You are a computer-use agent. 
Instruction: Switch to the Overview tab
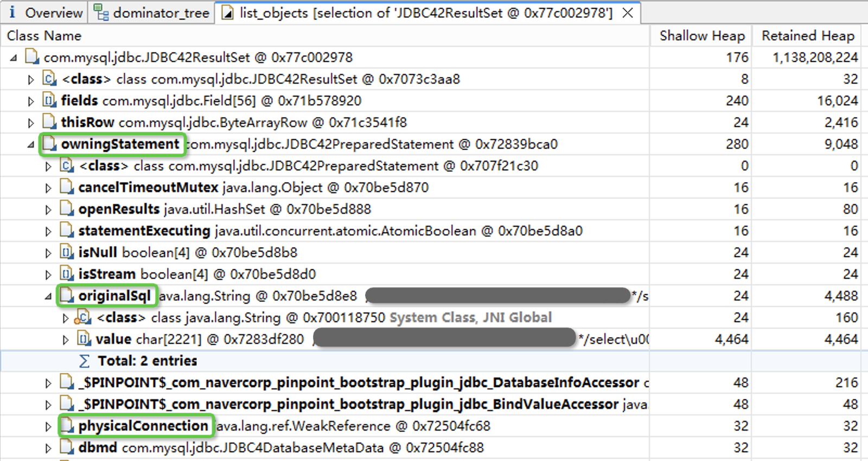click(x=46, y=12)
